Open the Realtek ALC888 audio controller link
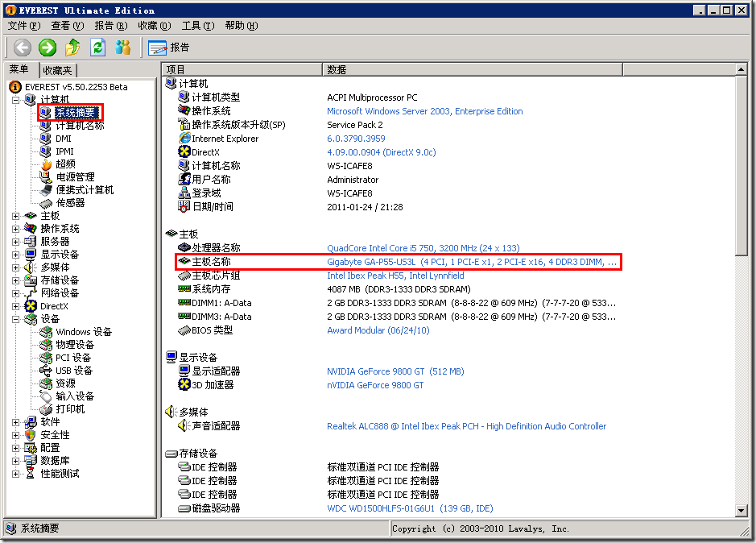 [x=466, y=426]
